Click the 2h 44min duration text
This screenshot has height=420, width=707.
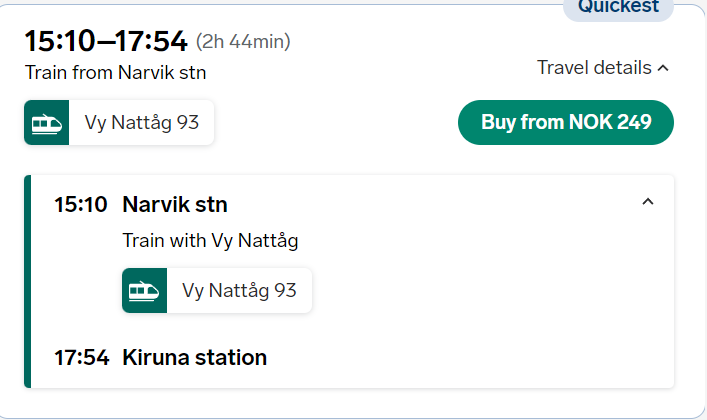[243, 42]
